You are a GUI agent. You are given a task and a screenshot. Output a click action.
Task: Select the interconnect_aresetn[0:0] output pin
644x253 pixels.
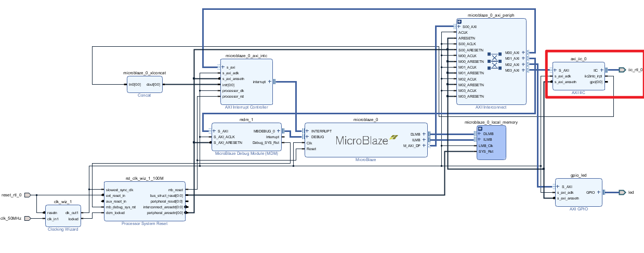tap(163, 207)
